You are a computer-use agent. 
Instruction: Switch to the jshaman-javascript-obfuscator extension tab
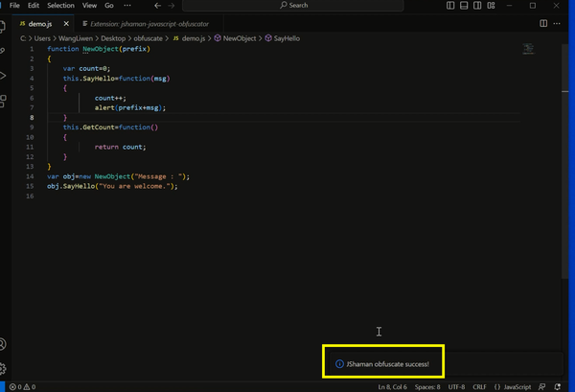tap(146, 24)
